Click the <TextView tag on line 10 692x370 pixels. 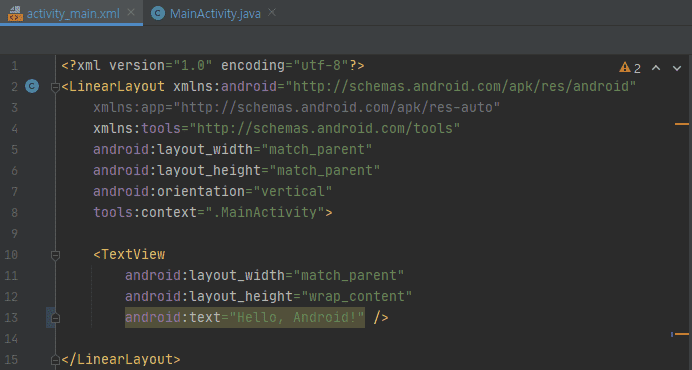(x=129, y=254)
